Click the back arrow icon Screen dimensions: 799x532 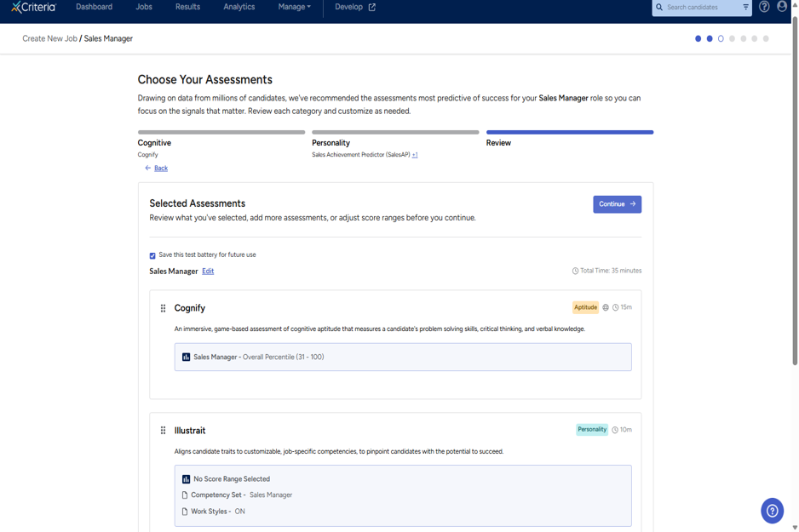[x=147, y=168]
